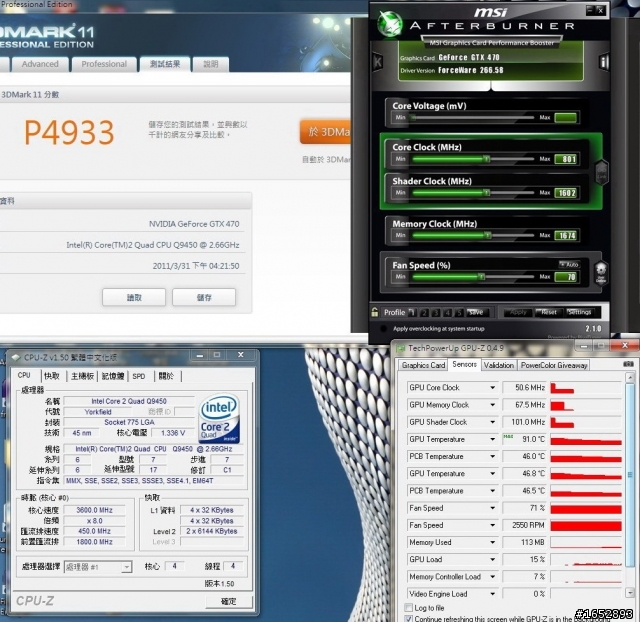Click GPU-Z sensors vertical scrollbar
The height and width of the screenshot is (622, 640).
coord(630,484)
